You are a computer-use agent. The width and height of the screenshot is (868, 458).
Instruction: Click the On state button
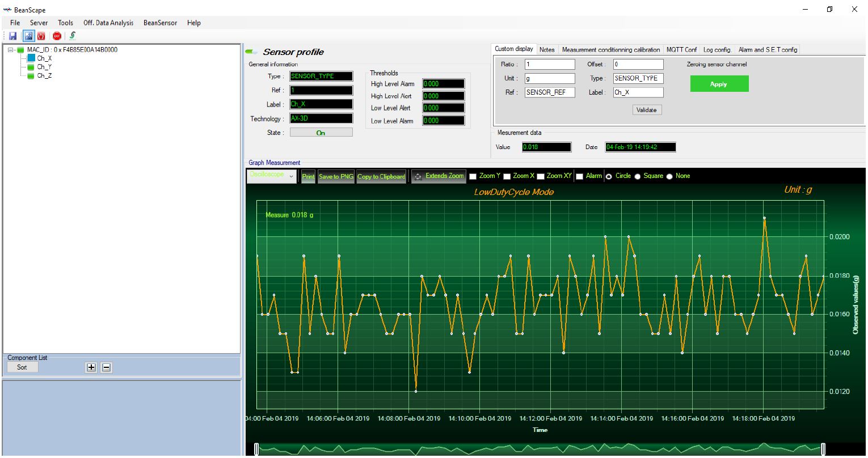coord(321,133)
